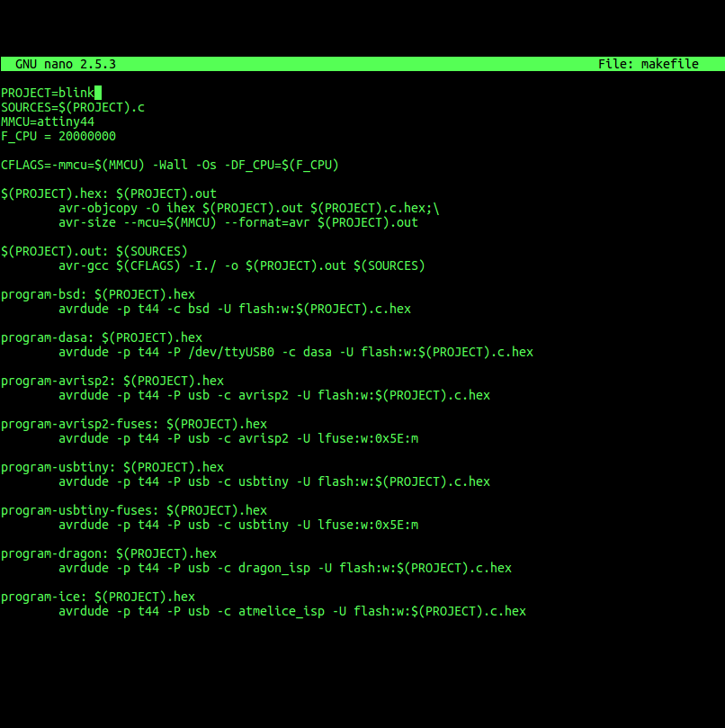Screen dimensions: 725x728
Task: Click the 'program-usbtiny:' target line
Action: click(x=112, y=467)
